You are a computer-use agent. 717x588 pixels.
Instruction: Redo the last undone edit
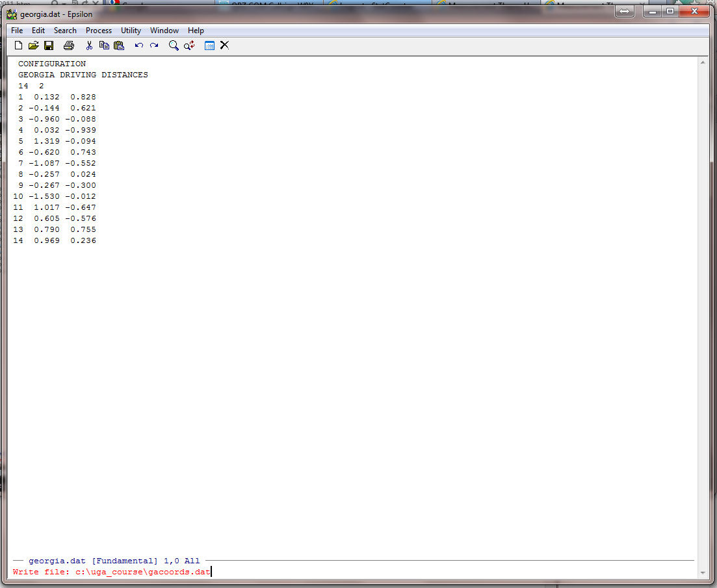154,45
